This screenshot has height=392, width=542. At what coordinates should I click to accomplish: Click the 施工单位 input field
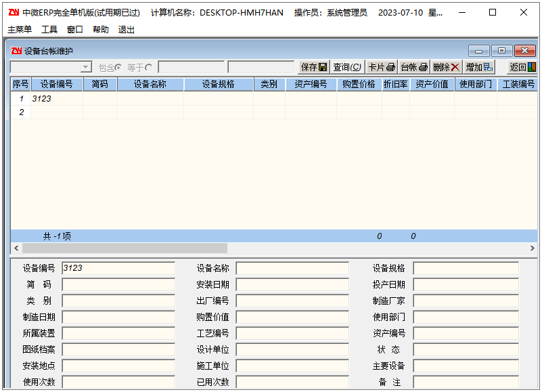(292, 366)
